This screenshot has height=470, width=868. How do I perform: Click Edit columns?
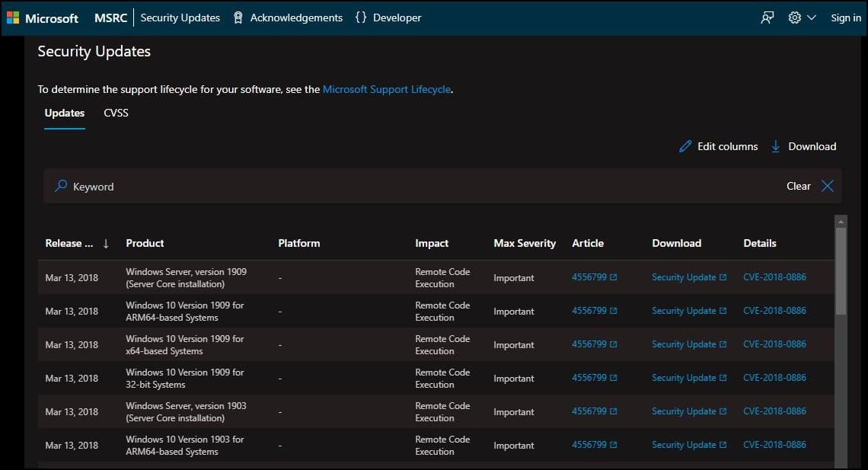click(x=719, y=146)
